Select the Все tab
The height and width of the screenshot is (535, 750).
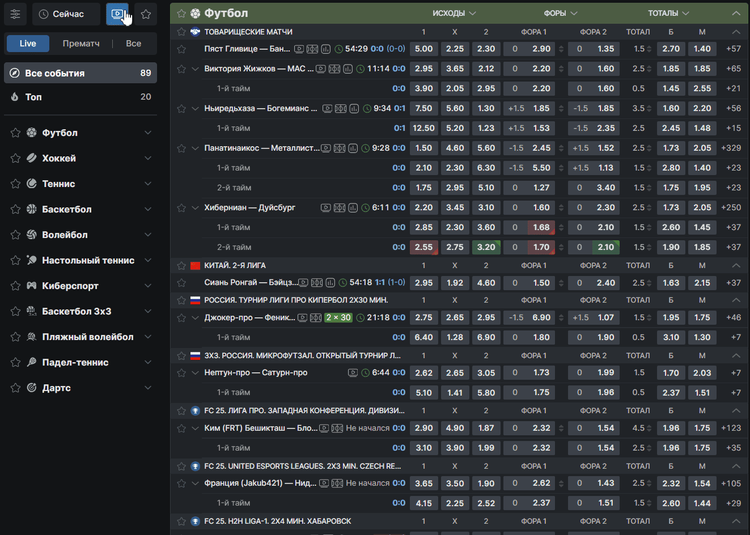(x=133, y=44)
